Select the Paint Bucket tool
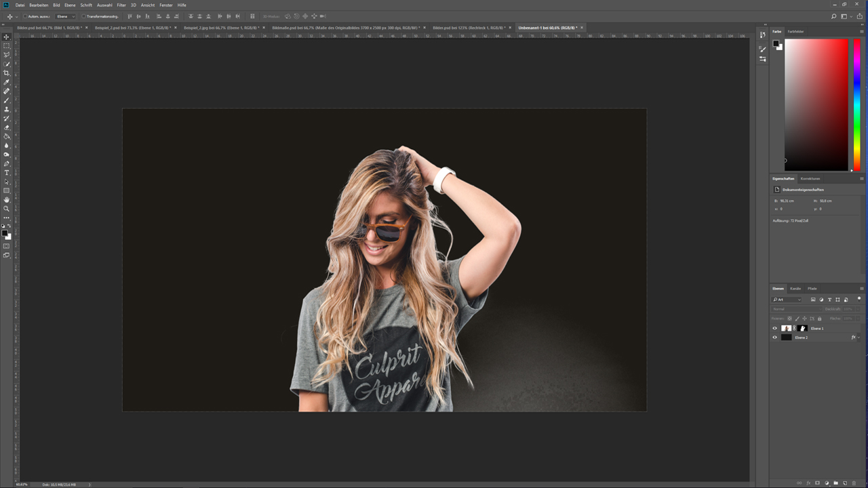The width and height of the screenshot is (868, 488). pos(7,136)
